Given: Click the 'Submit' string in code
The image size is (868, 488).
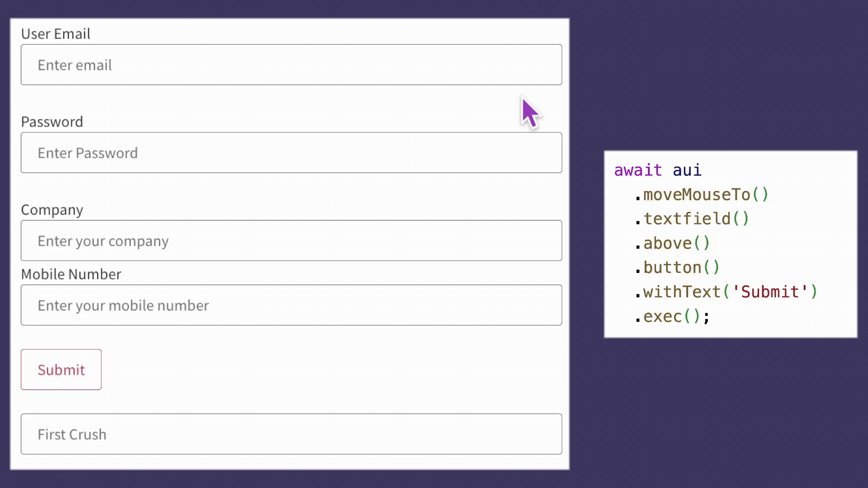Looking at the screenshot, I should (770, 292).
